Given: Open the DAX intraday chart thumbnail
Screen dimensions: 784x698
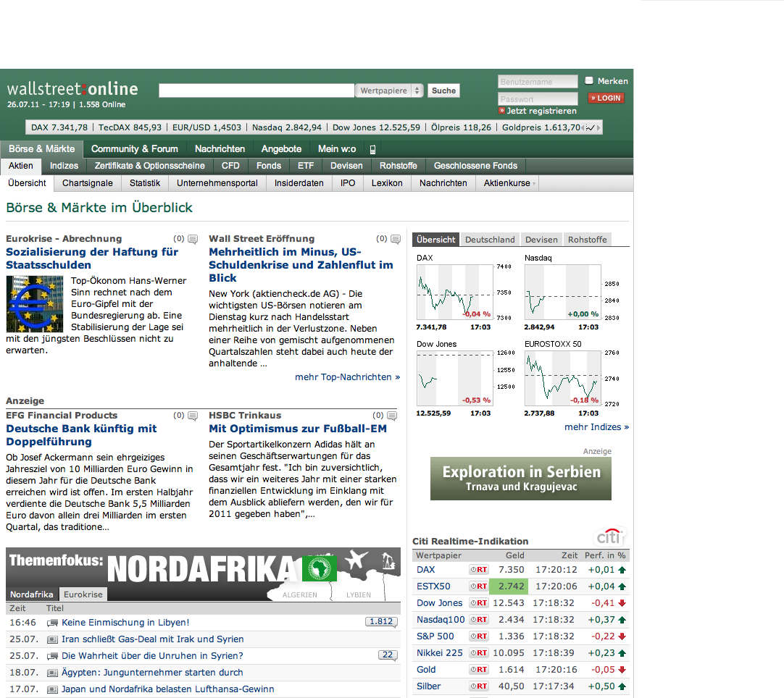Looking at the screenshot, I should point(455,293).
